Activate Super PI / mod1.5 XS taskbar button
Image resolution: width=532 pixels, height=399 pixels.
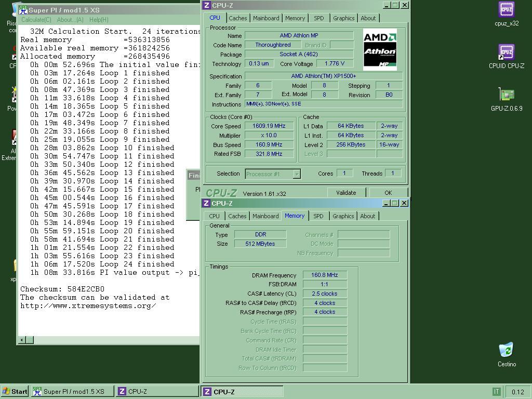72,392
